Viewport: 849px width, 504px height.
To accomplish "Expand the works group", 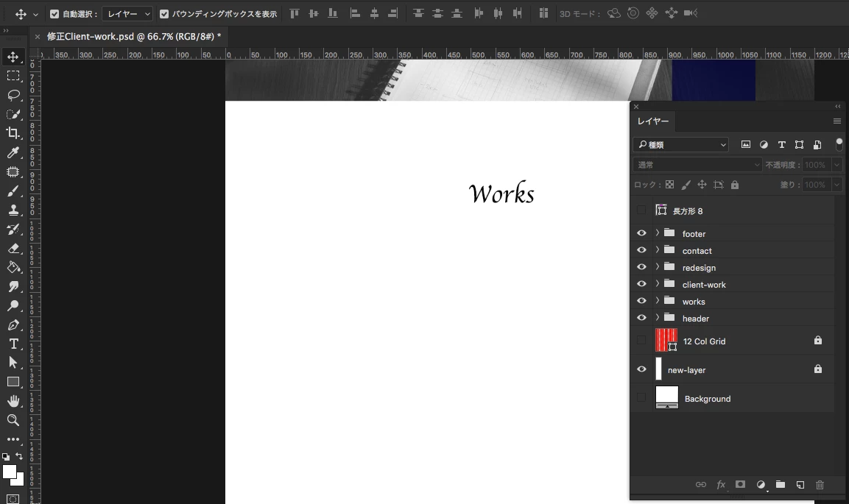I will [x=658, y=301].
